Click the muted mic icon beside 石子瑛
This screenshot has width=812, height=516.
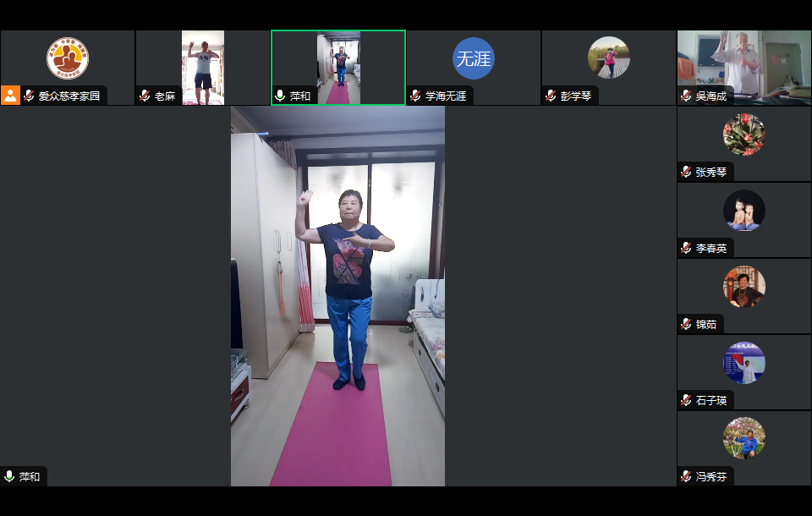coord(686,401)
